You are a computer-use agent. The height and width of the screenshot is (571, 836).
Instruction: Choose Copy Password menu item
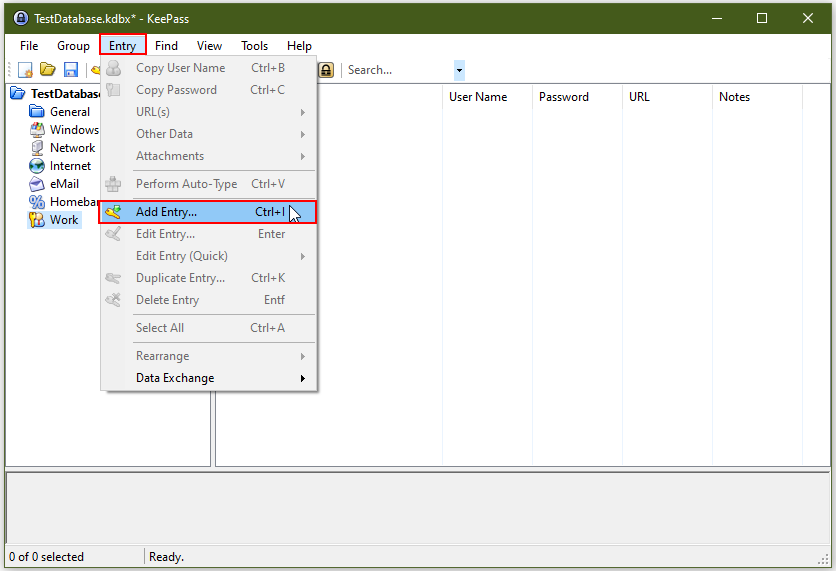coord(208,90)
